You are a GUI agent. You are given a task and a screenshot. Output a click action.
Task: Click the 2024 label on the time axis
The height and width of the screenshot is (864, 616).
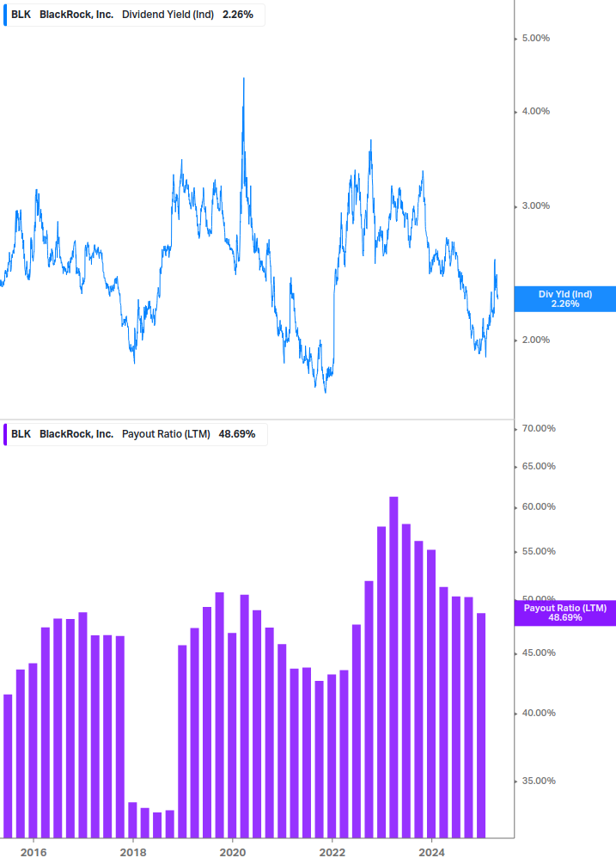(x=431, y=853)
